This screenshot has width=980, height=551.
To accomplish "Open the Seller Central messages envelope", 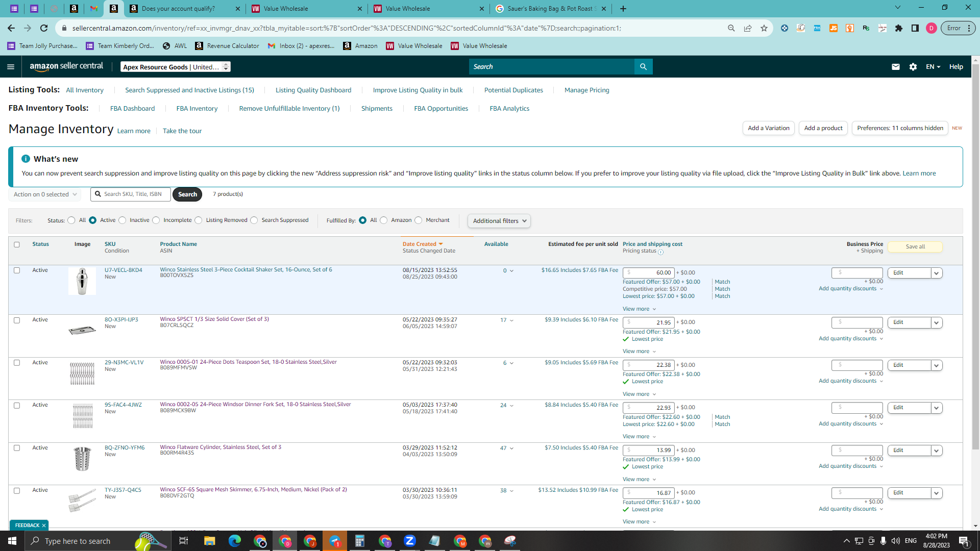I will pyautogui.click(x=895, y=67).
